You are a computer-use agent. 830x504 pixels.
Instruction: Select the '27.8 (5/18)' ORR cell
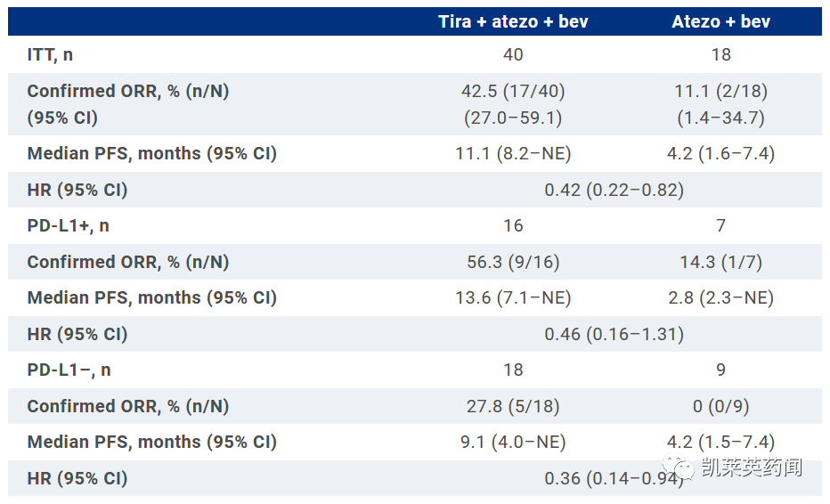tap(513, 406)
